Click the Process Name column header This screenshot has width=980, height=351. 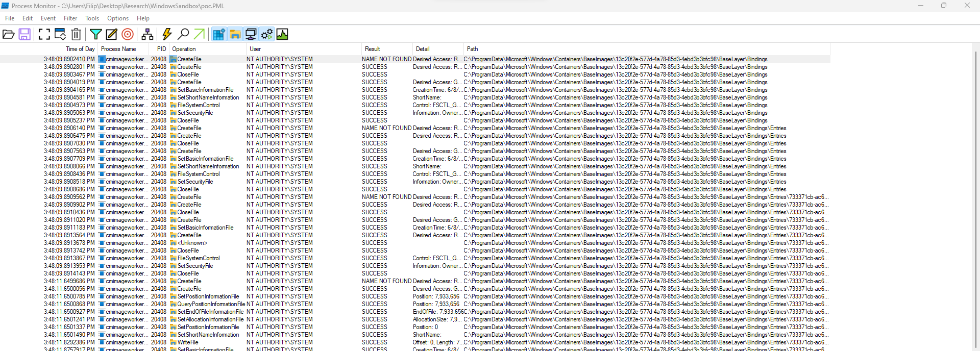(x=123, y=49)
